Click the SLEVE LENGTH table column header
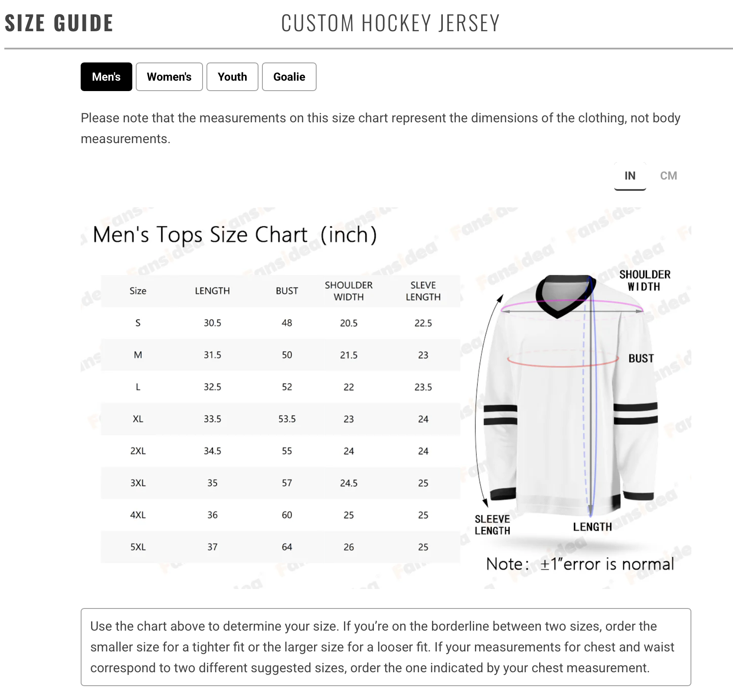Viewport: 733px width, 700px height. (423, 291)
